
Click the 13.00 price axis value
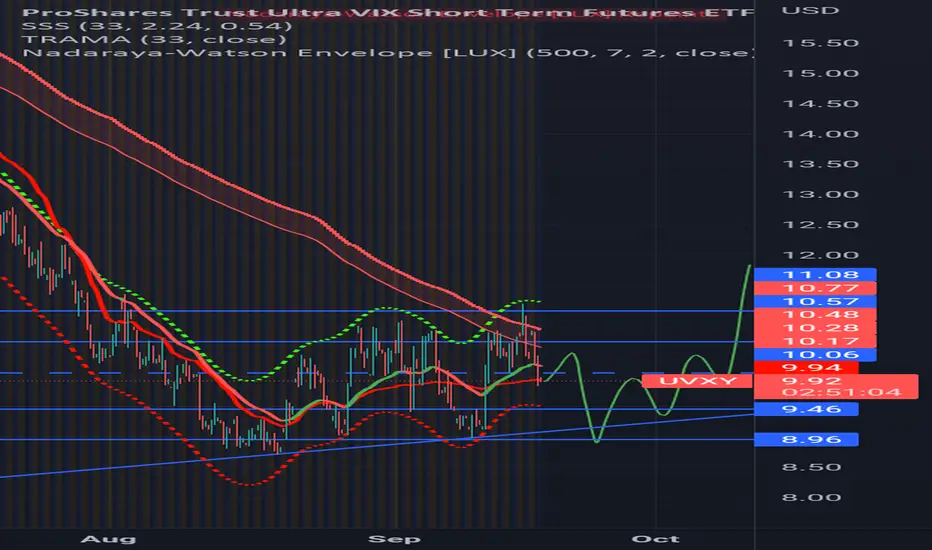pyautogui.click(x=821, y=195)
